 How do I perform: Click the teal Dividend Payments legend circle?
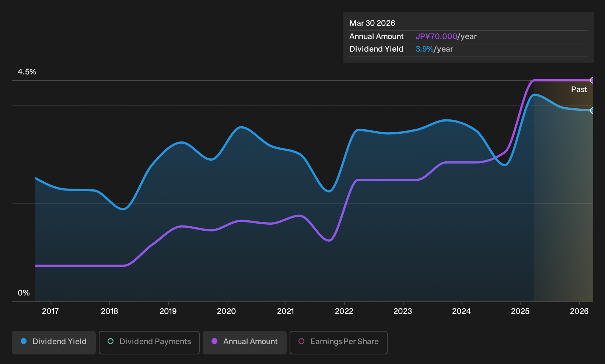coord(111,341)
